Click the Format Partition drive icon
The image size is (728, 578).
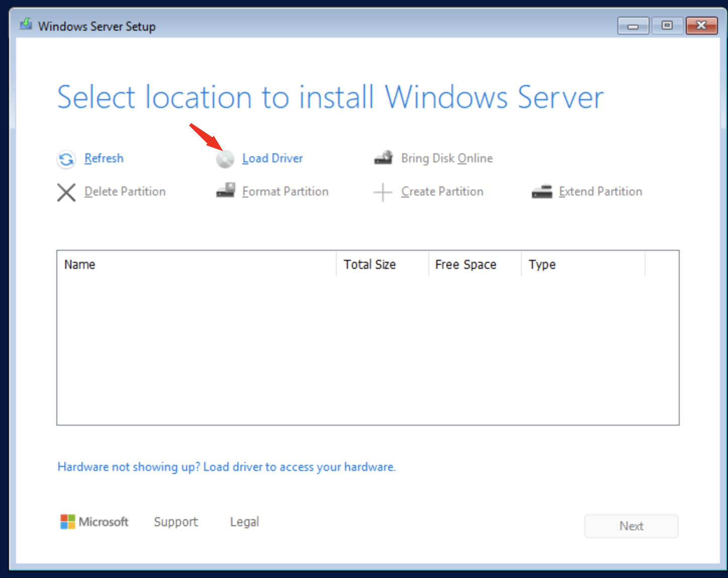coord(226,191)
